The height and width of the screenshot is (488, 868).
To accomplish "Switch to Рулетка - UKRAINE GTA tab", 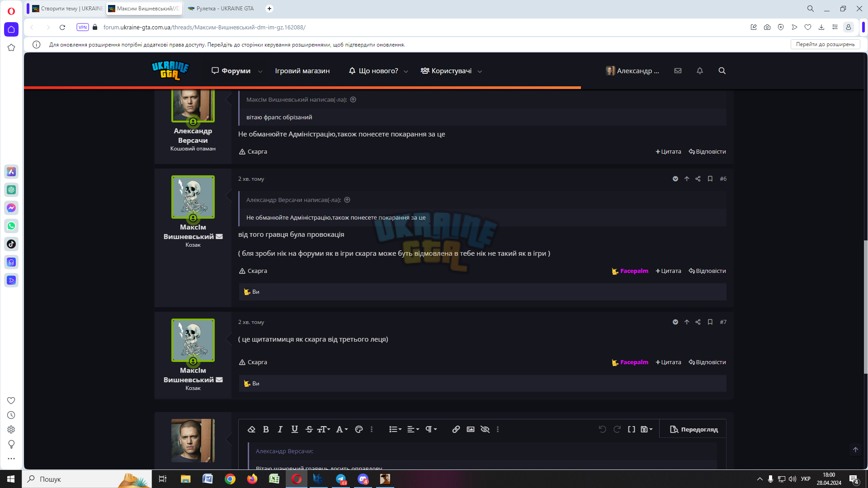I will click(222, 9).
